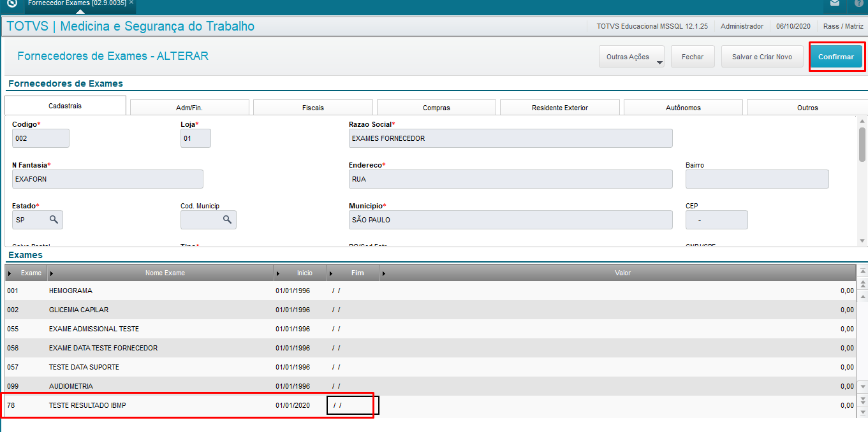Click the Loja input field with 01
This screenshot has width=868, height=432.
[196, 138]
